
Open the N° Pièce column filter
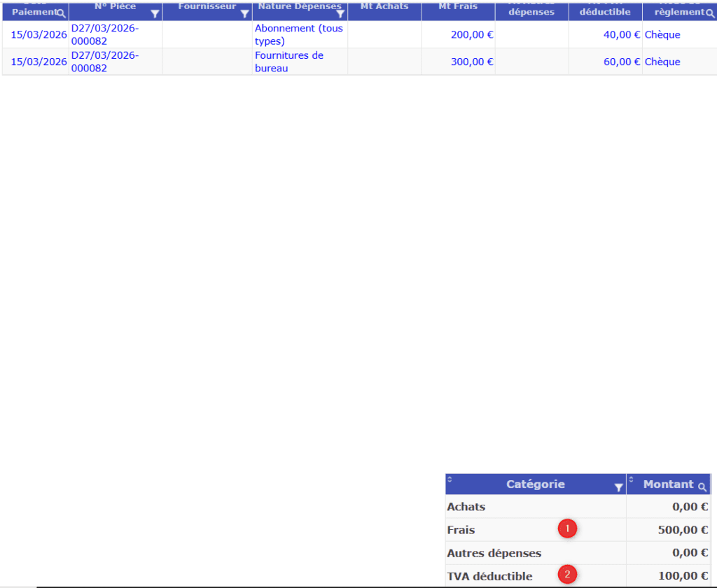point(155,13)
